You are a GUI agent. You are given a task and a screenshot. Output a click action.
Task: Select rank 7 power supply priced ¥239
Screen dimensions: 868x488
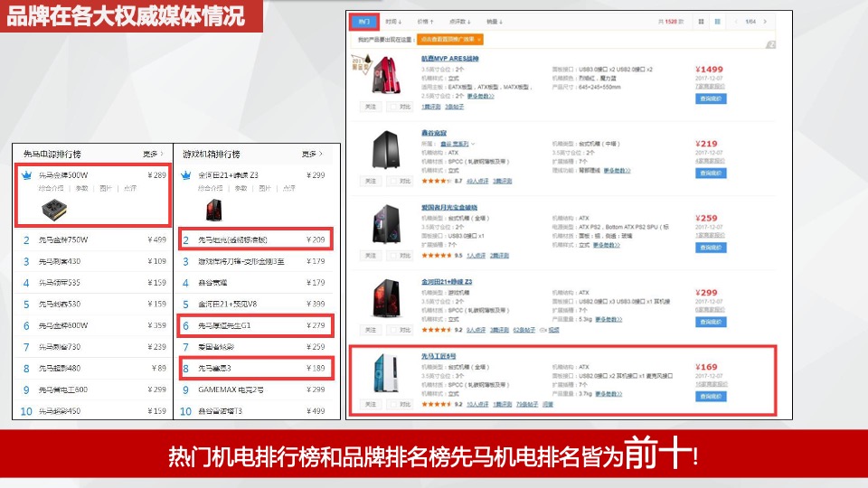(93, 347)
